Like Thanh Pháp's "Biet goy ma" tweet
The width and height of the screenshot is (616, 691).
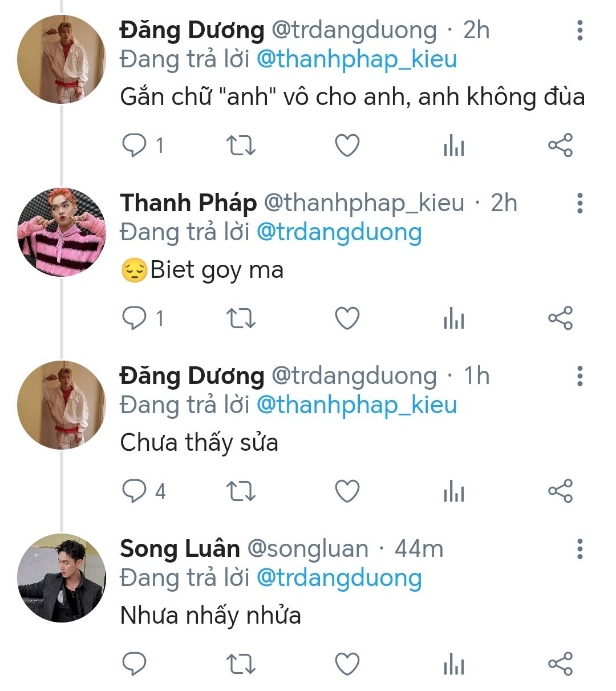[347, 318]
